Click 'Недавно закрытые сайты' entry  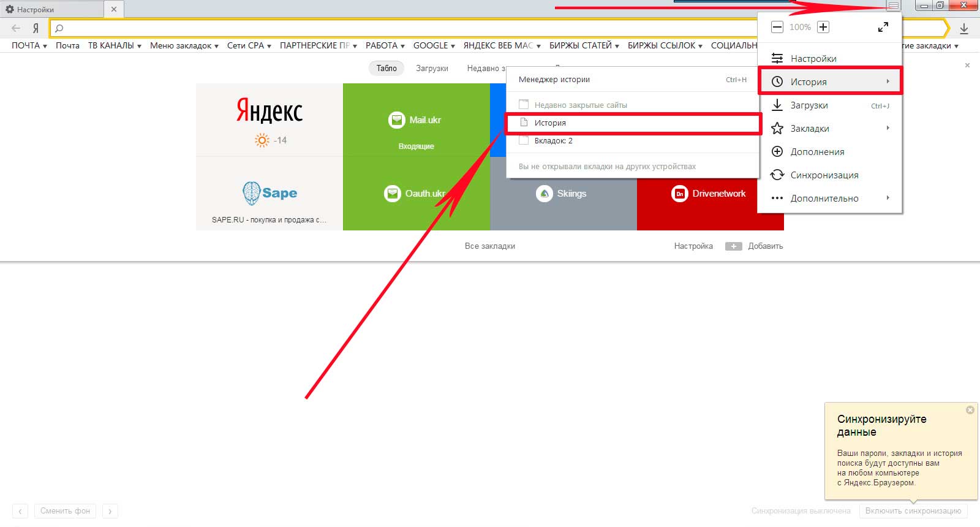[633, 105]
